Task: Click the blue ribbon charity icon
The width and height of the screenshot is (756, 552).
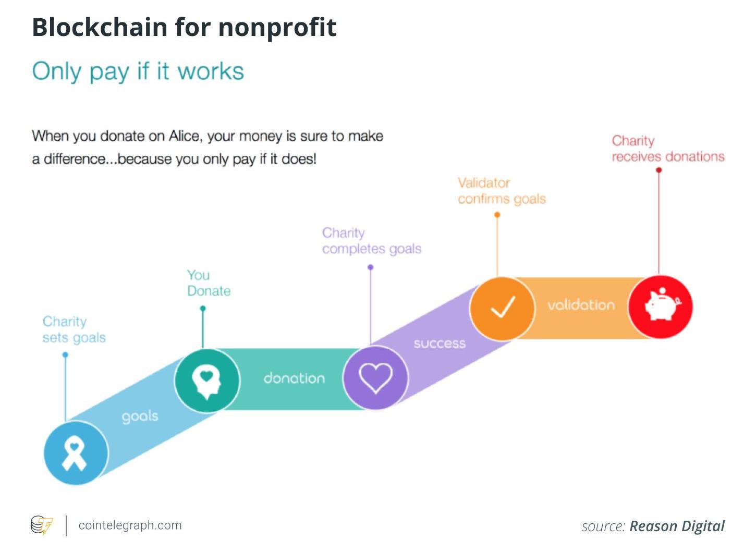Action: click(x=76, y=452)
